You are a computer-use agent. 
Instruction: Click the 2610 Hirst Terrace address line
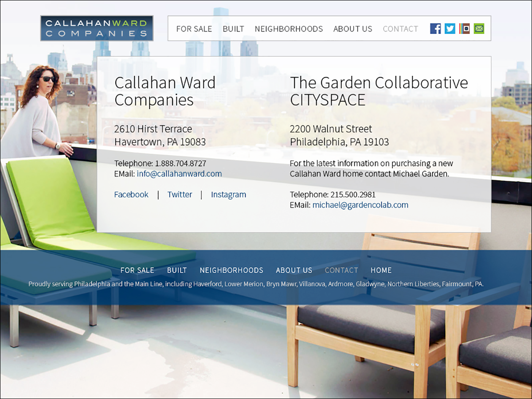pos(153,129)
